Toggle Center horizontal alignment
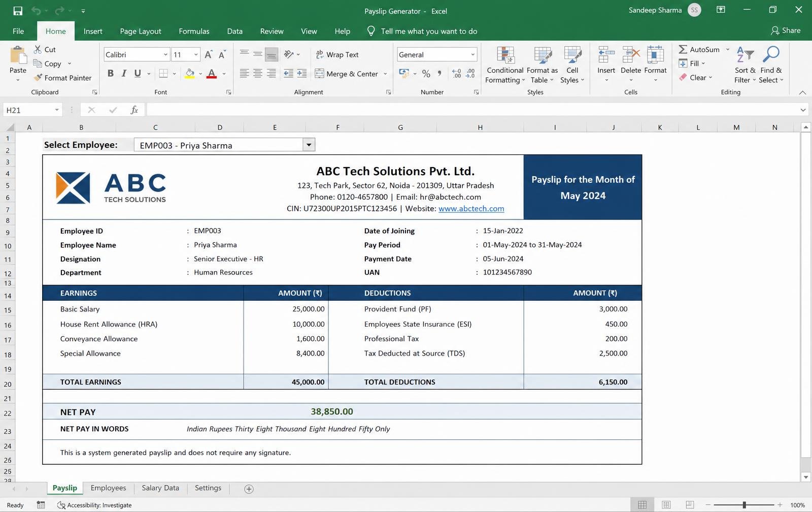The width and height of the screenshot is (812, 512). 258,74
